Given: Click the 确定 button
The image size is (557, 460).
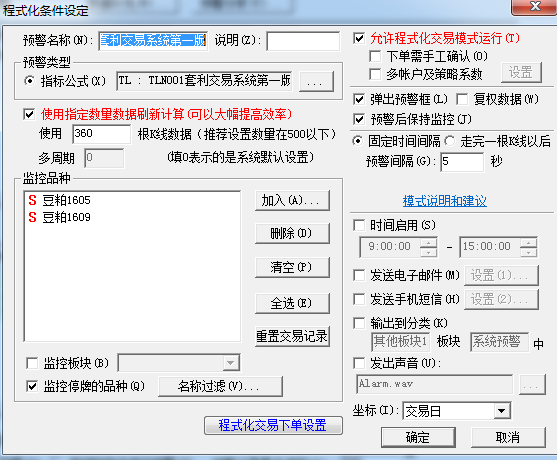Looking at the screenshot, I should tap(418, 437).
